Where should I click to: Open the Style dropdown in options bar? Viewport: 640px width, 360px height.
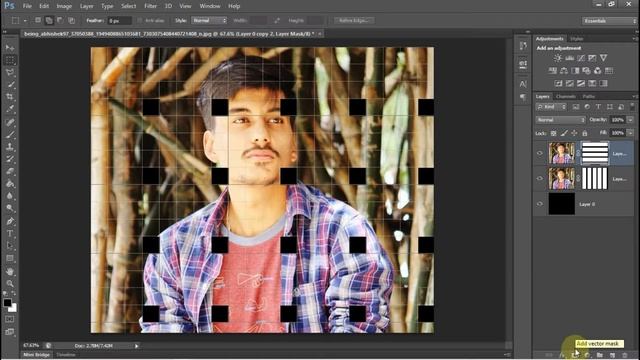(x=209, y=20)
